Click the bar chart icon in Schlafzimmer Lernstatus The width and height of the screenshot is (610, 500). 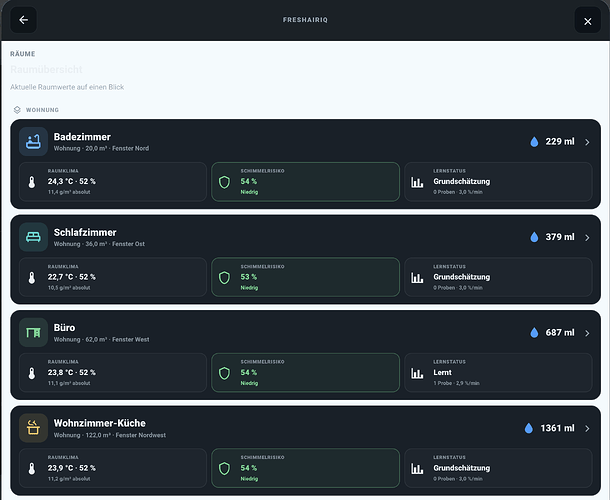pos(417,277)
